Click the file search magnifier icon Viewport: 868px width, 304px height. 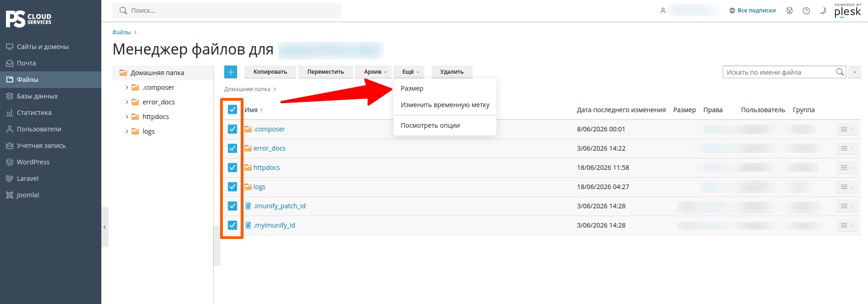pyautogui.click(x=840, y=72)
